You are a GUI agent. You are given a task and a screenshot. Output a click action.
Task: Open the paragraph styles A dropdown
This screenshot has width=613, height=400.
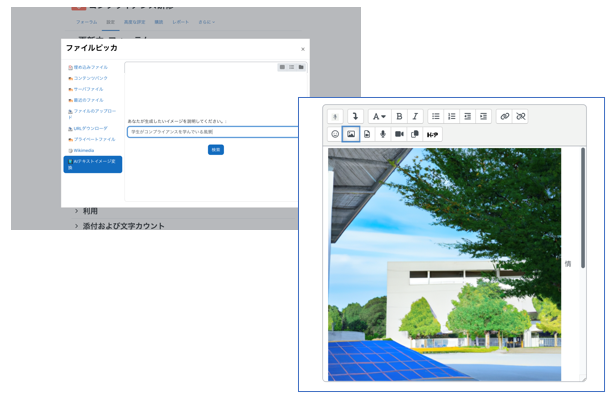pyautogui.click(x=378, y=116)
